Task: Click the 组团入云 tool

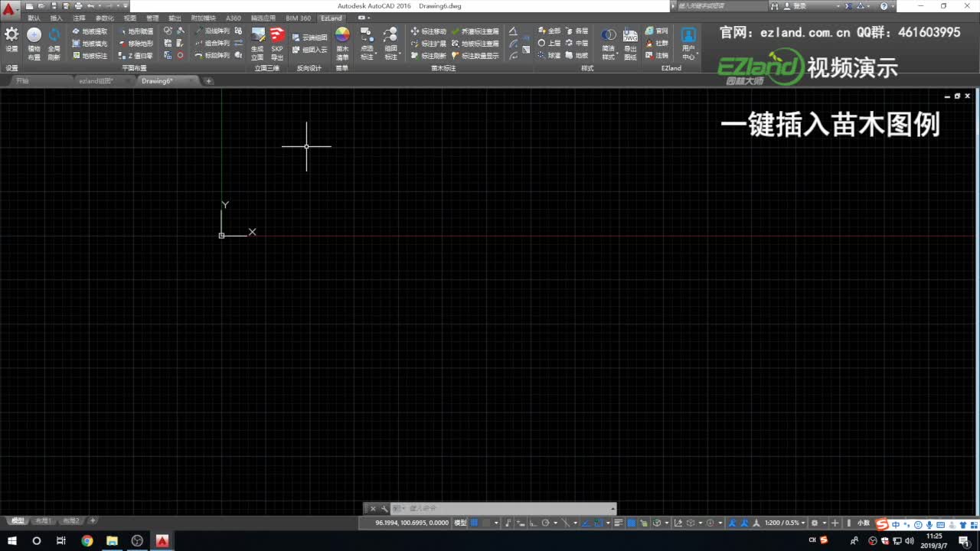Action: [310, 50]
